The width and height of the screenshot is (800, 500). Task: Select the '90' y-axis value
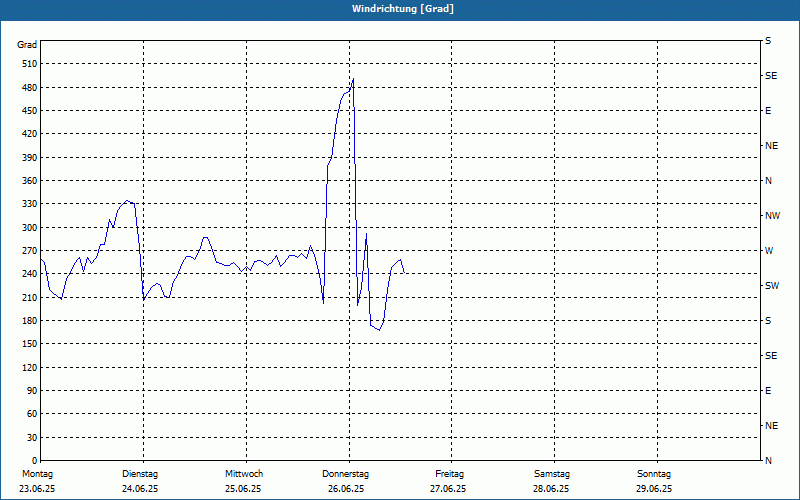coord(32,390)
